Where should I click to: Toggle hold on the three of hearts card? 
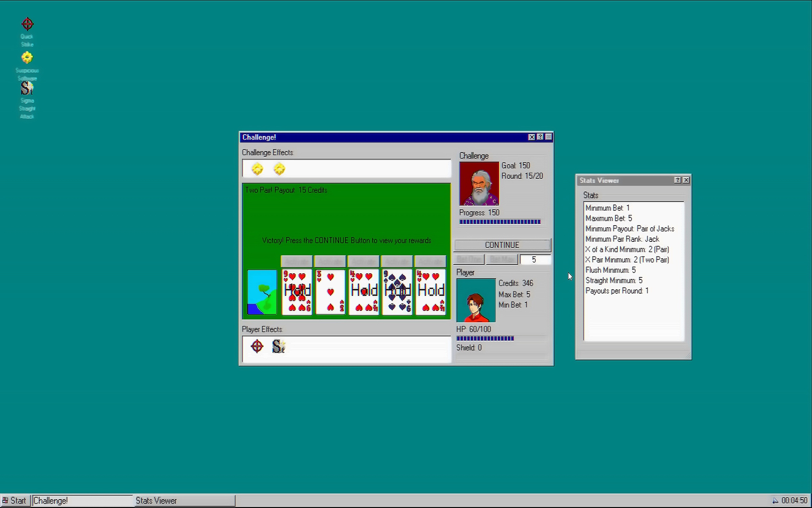(330, 292)
